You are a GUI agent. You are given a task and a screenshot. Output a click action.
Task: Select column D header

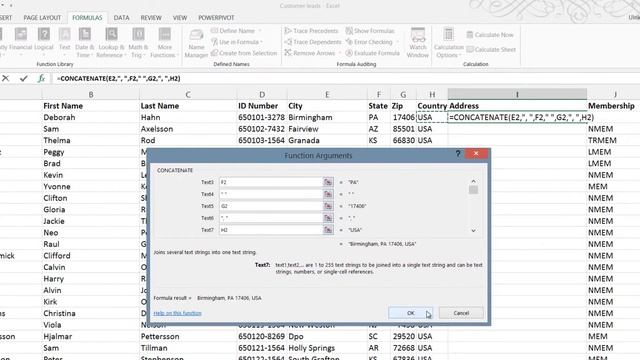(x=262, y=94)
